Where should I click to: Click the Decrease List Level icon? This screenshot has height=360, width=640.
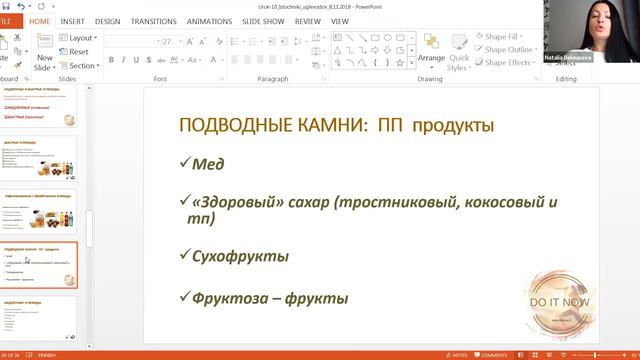click(272, 41)
